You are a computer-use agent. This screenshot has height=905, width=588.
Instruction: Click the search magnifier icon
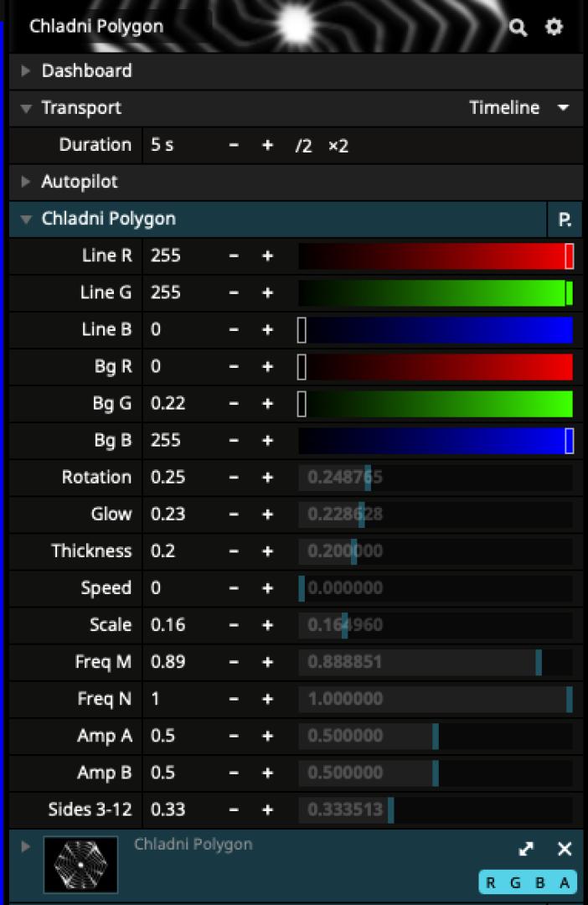click(x=518, y=28)
